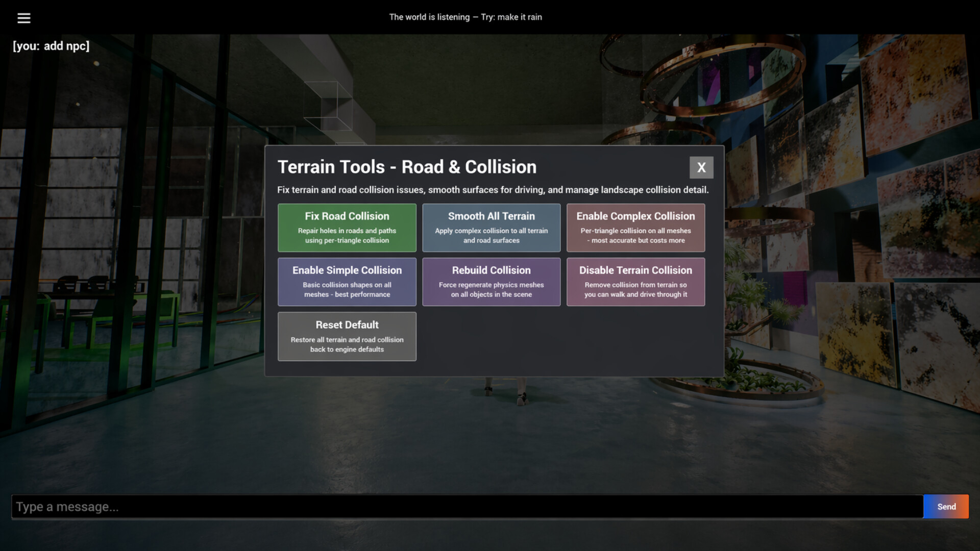Choose Smooth All Terrain option

491,228
